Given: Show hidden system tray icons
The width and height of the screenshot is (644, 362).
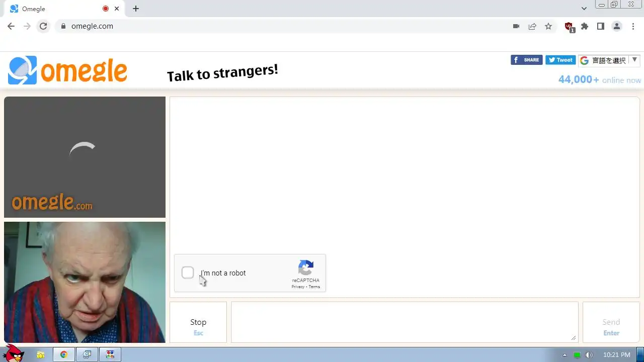Looking at the screenshot, I should 565,355.
